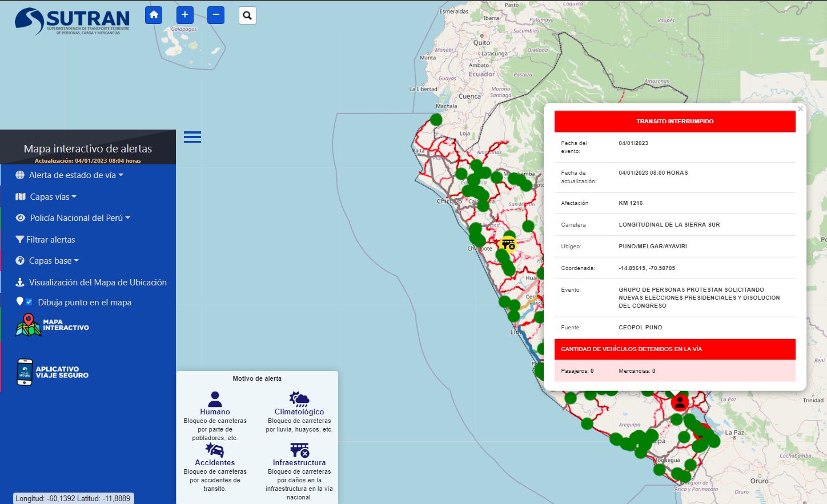This screenshot has width=827, height=504.
Task: Expand Capas base dropdown
Action: coord(54,261)
